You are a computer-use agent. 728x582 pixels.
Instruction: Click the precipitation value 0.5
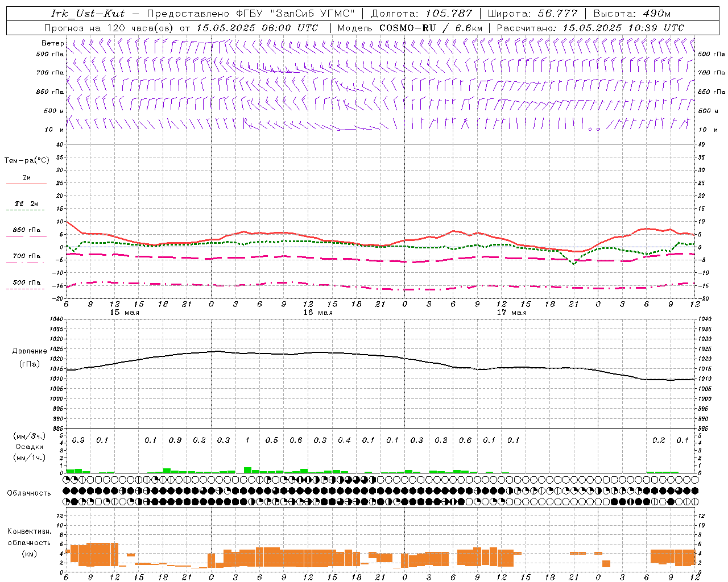click(272, 440)
